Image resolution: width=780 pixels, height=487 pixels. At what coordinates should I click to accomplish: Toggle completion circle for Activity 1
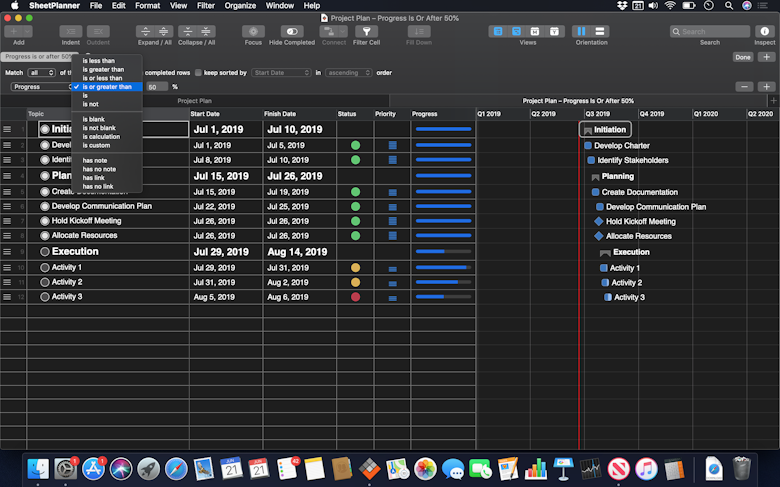pyautogui.click(x=45, y=268)
